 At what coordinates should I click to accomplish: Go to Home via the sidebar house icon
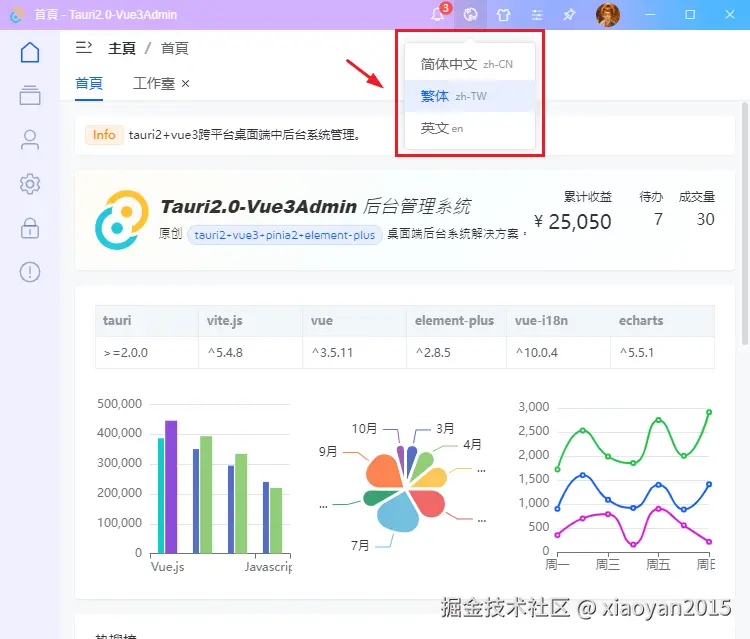coord(30,52)
